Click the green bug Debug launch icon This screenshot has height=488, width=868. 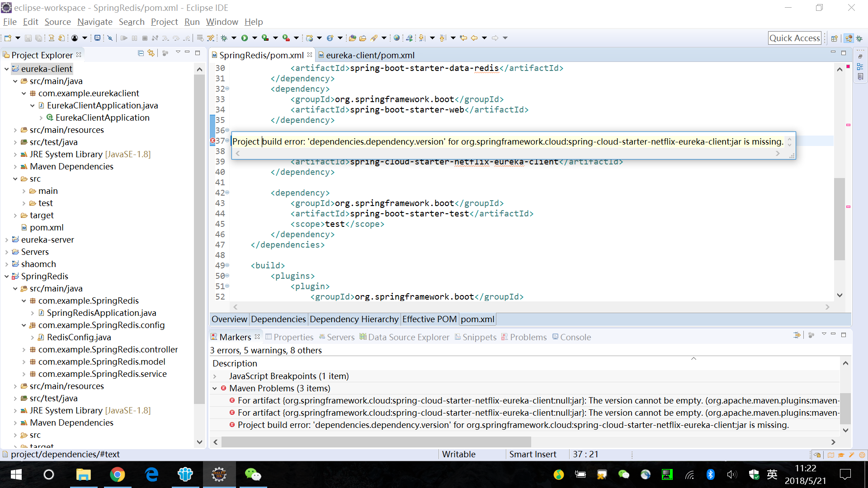224,38
